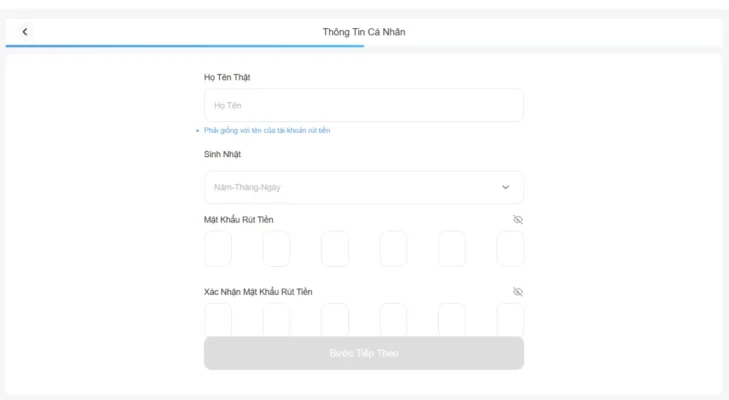The image size is (729, 400).
Task: Click third confirm withdrawal password box
Action: click(335, 319)
